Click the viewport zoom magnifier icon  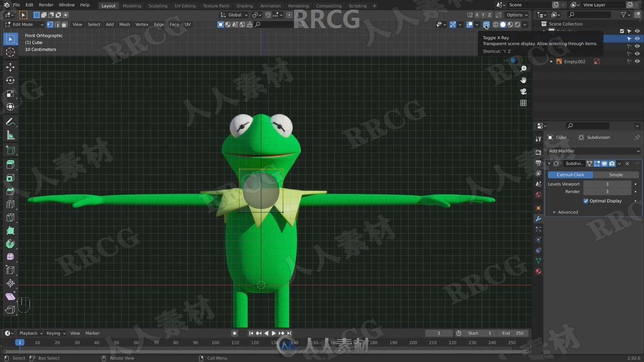(x=523, y=68)
